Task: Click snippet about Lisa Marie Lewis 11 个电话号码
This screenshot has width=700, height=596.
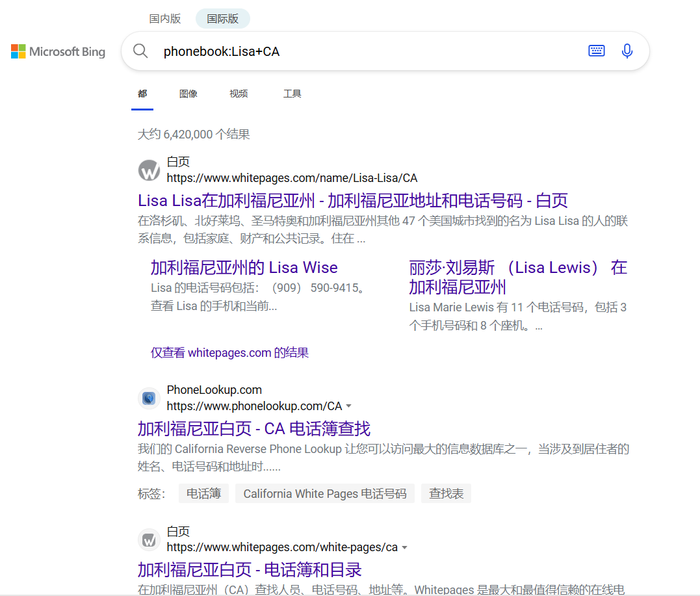Action: (x=518, y=317)
